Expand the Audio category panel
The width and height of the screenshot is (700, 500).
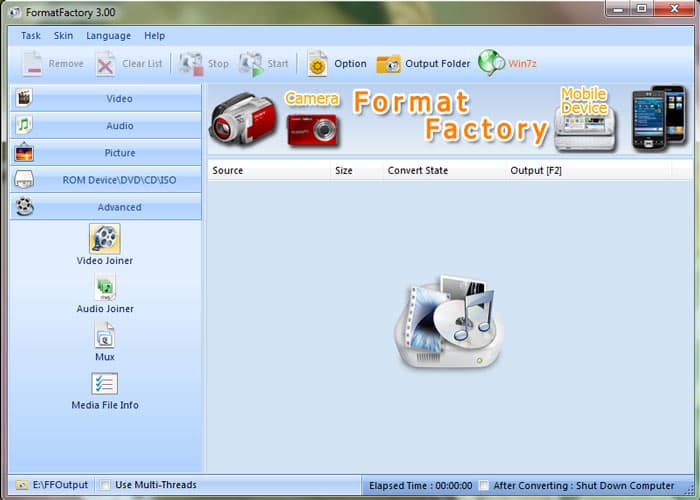tap(106, 125)
